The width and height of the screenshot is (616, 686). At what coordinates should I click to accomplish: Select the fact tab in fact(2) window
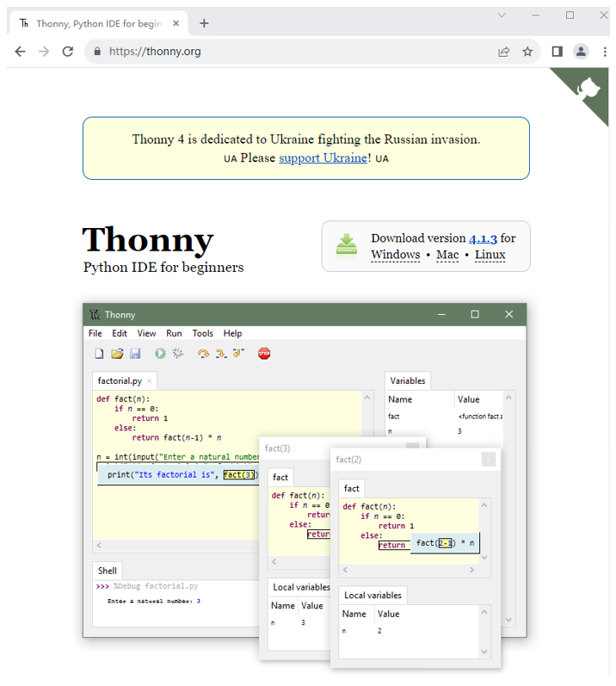point(352,488)
